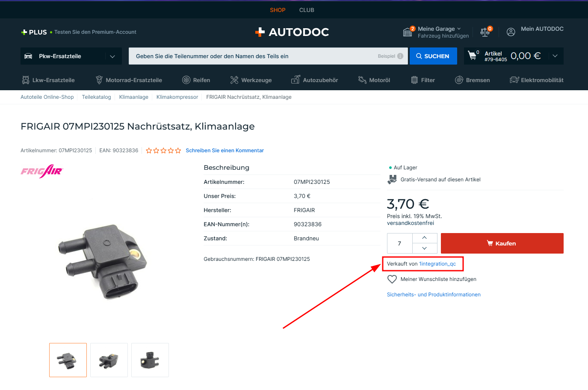Image resolution: width=588 pixels, height=390 pixels.
Task: Click the part number search field
Action: point(252,56)
